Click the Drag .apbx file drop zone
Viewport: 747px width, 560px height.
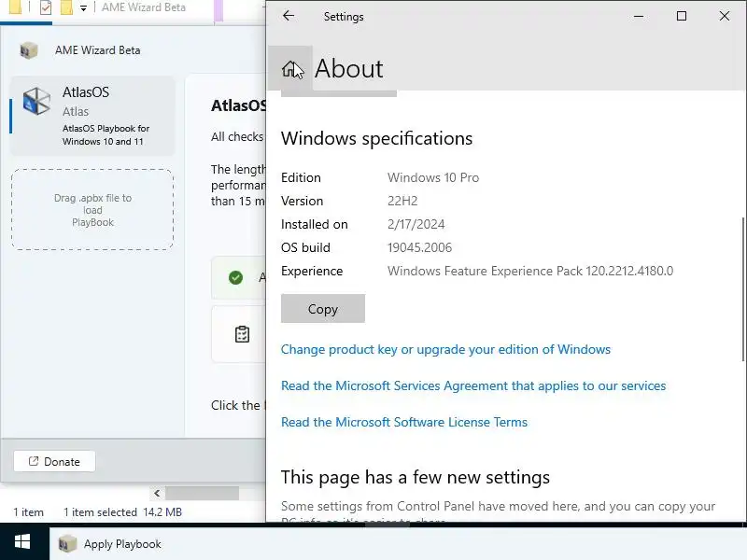coord(92,209)
